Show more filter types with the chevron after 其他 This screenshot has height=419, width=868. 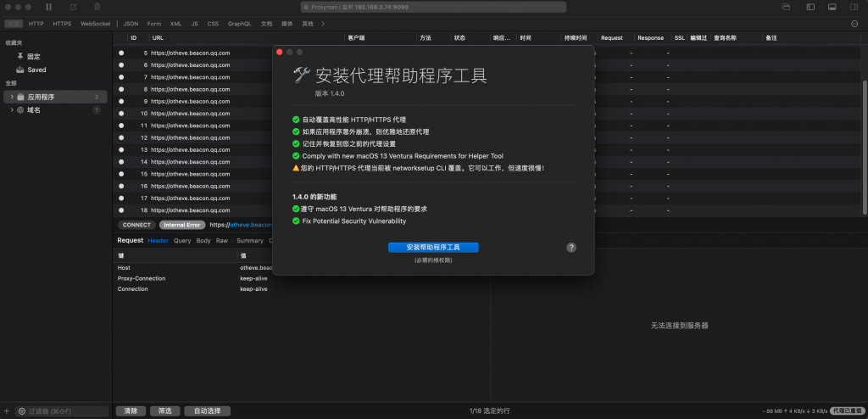pyautogui.click(x=323, y=24)
